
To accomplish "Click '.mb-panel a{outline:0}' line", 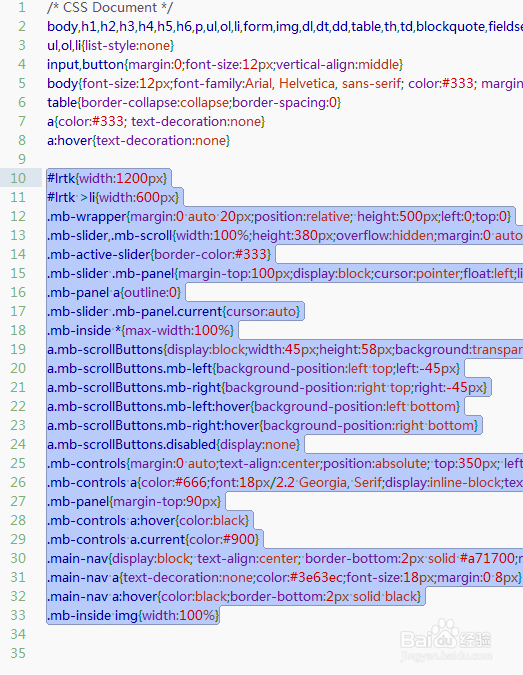I will click(x=114, y=292).
